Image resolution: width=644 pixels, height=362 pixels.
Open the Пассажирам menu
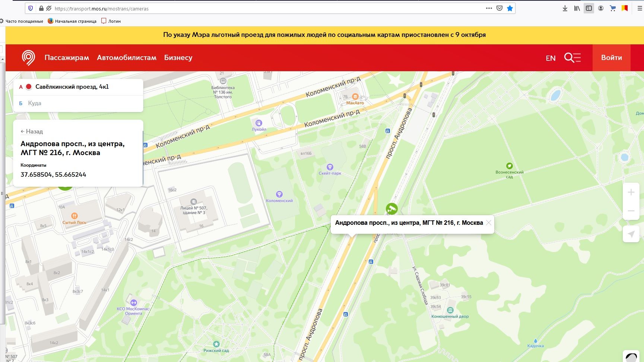(x=67, y=58)
